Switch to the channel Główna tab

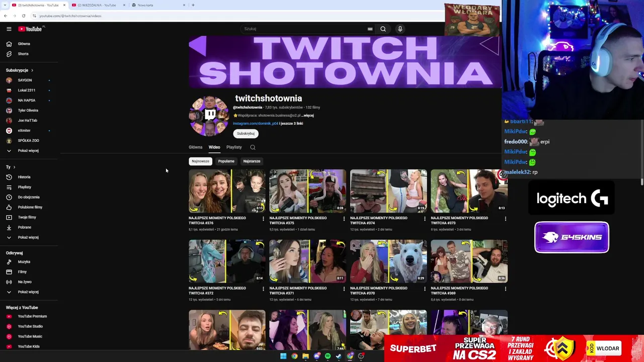195,147
